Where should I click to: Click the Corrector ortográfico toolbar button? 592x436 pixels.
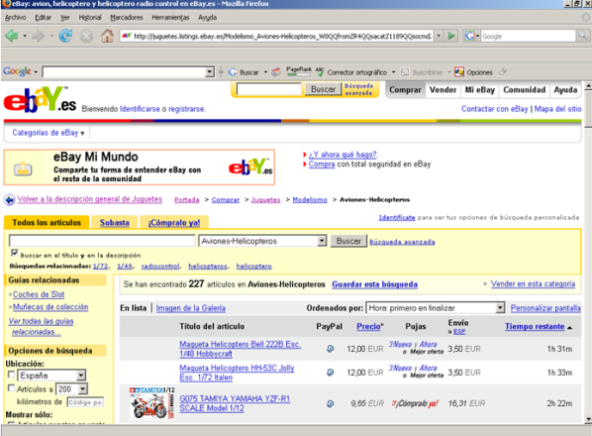(352, 72)
